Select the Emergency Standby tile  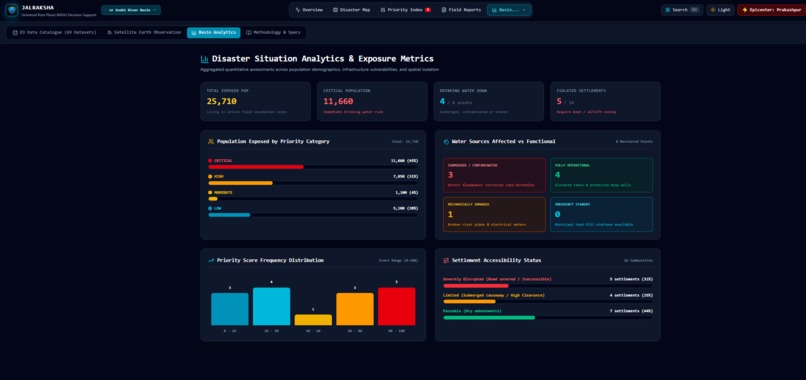coord(601,214)
